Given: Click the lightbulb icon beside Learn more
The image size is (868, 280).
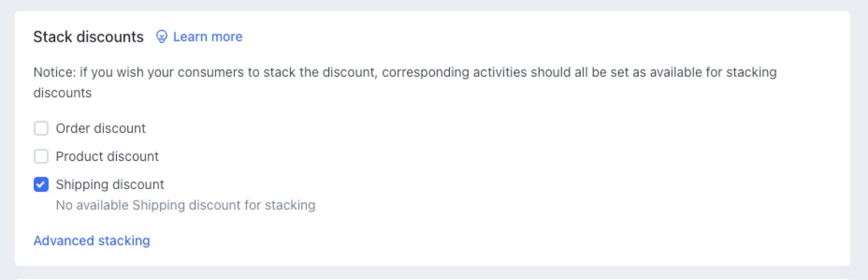Looking at the screenshot, I should click(161, 37).
